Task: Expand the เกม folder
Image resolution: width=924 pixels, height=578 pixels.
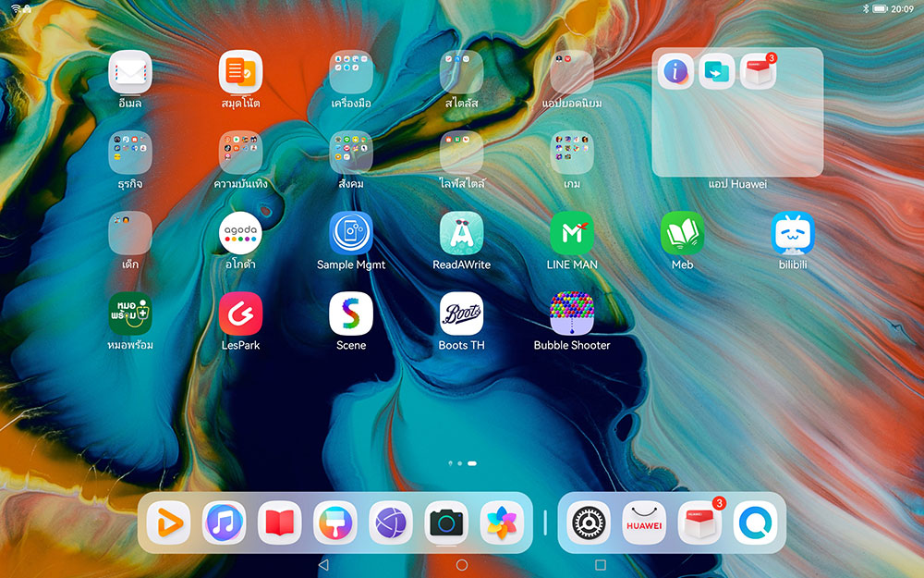Action: [x=572, y=154]
